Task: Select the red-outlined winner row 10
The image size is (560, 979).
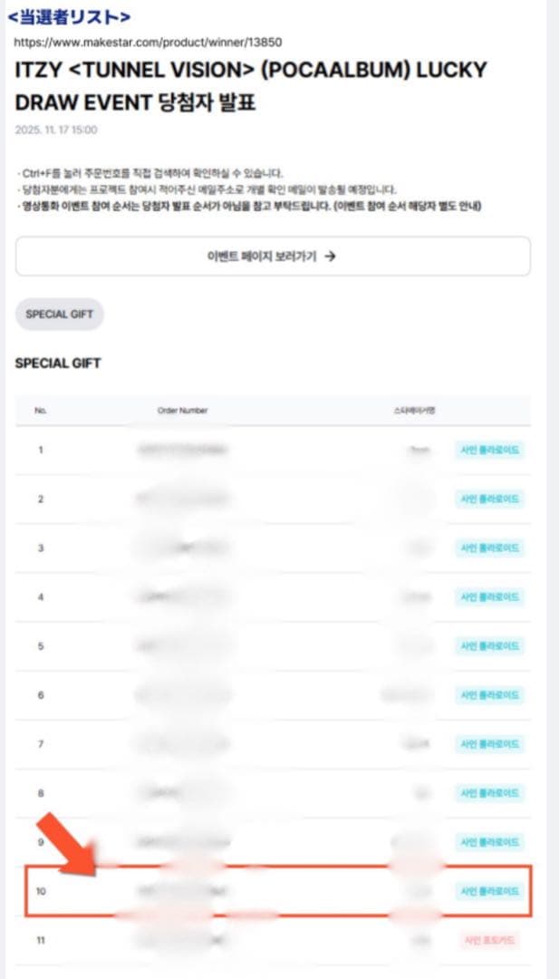Action: [x=272, y=892]
